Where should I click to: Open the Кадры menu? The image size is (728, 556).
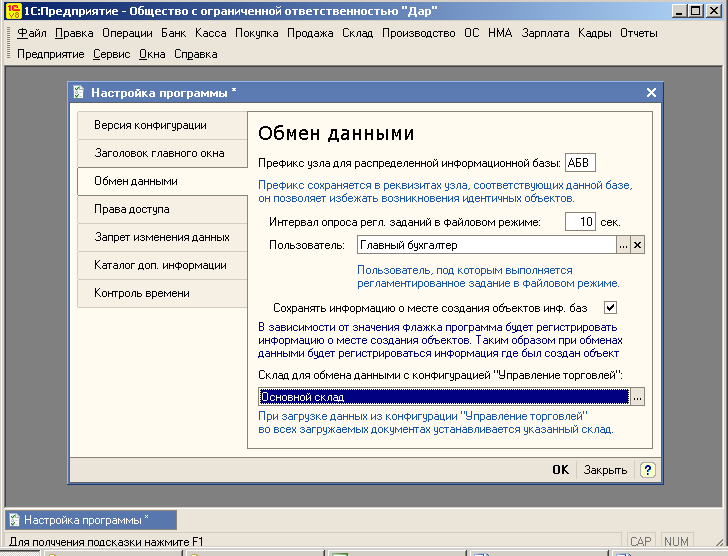pyautogui.click(x=594, y=33)
